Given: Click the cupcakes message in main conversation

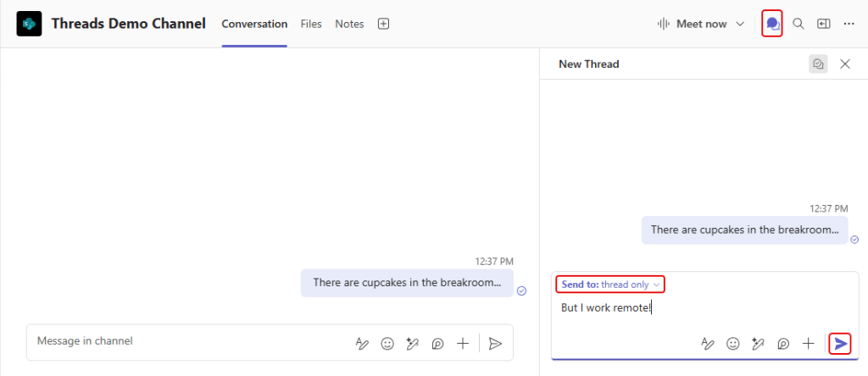Looking at the screenshot, I should pos(407,283).
